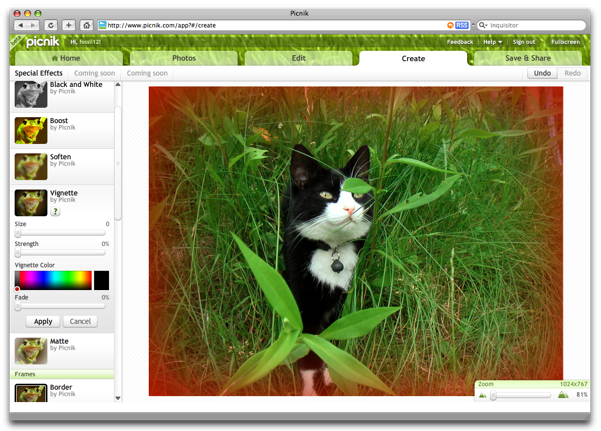Open the Help dropdown menu
This screenshot has width=601, height=431.
click(492, 42)
